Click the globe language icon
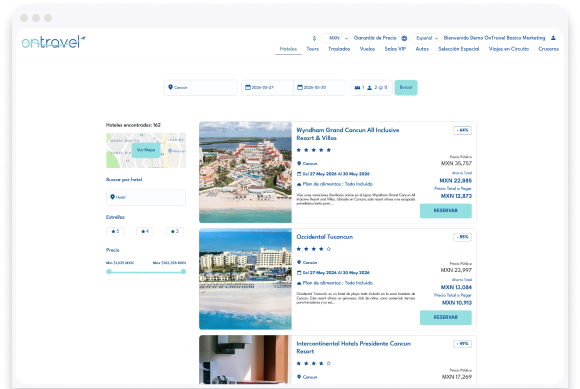Viewport: 580px width, 389px height. pyautogui.click(x=404, y=38)
